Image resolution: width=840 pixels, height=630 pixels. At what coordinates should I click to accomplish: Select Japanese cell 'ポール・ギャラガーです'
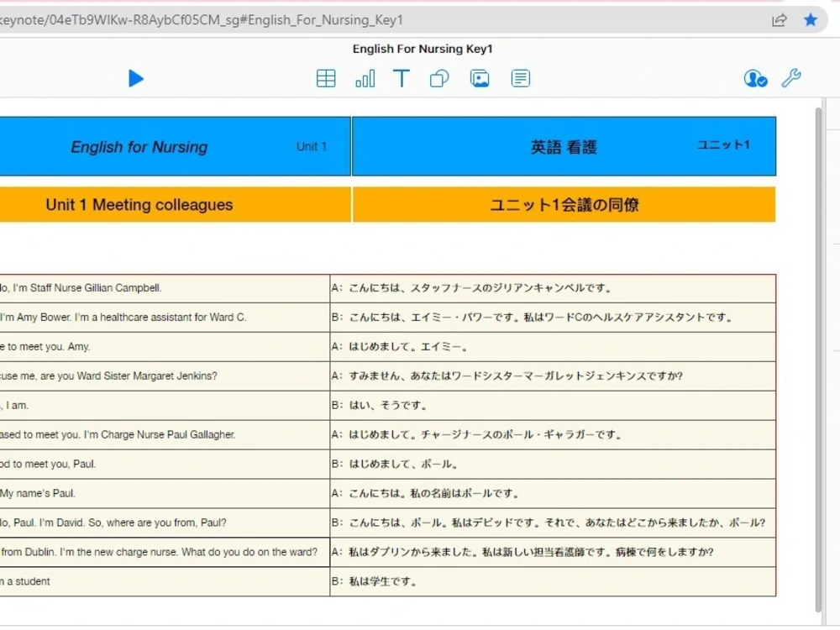tap(553, 434)
